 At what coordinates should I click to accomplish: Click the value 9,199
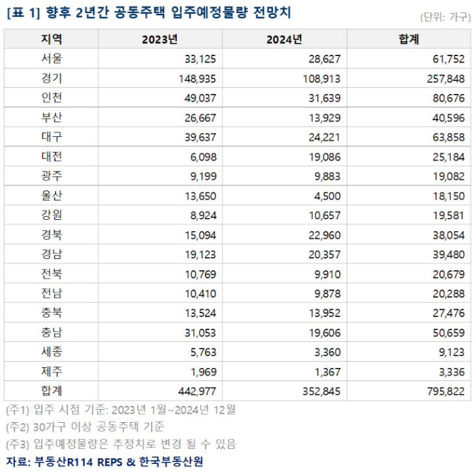[x=203, y=176]
